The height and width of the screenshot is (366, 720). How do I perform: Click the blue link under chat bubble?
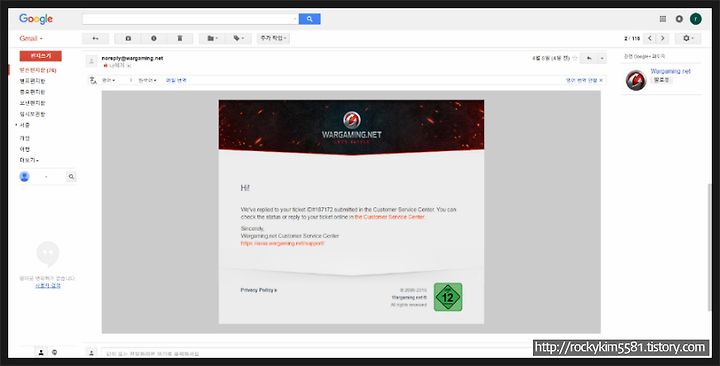(48, 285)
